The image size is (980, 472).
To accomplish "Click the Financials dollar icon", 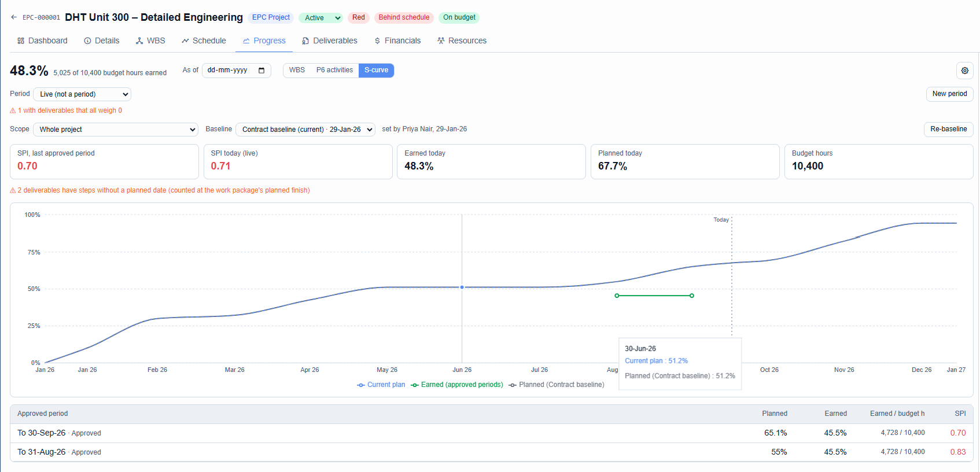I will [x=377, y=40].
